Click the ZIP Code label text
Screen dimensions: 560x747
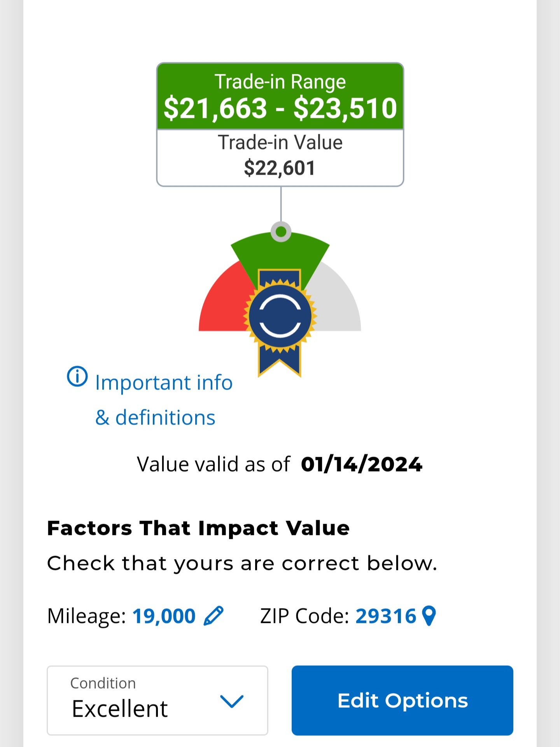tap(304, 616)
